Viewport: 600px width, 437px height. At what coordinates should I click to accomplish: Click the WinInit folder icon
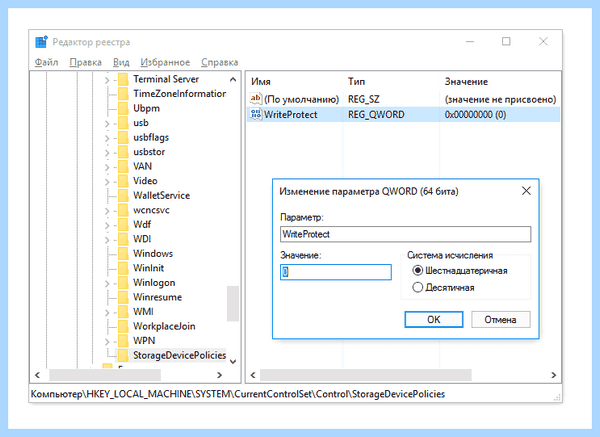123,268
